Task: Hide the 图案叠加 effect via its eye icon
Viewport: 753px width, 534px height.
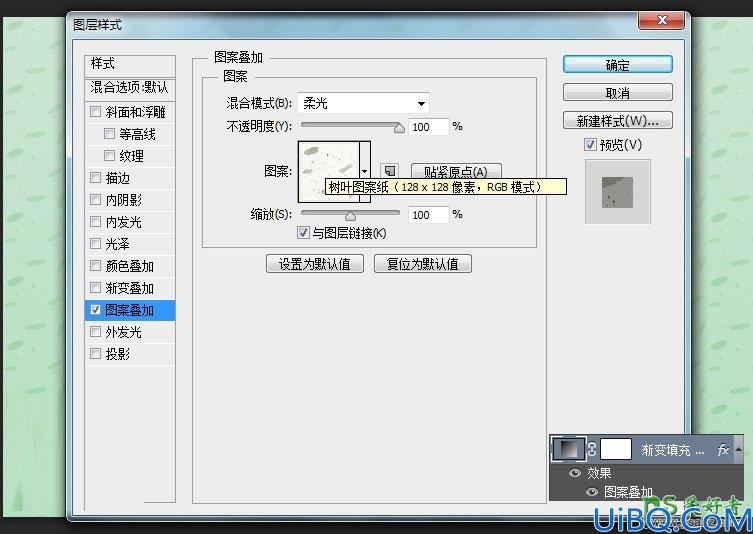Action: (x=592, y=492)
